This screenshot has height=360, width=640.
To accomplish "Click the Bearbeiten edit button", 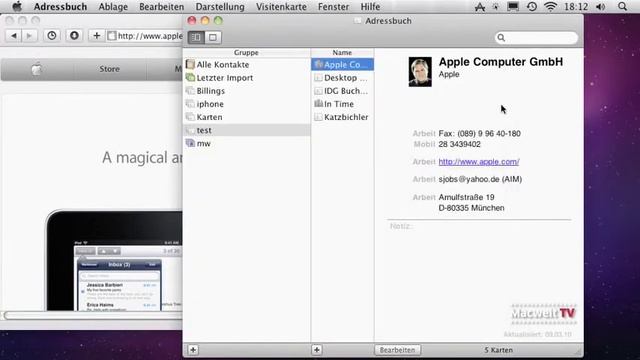I will coord(398,350).
